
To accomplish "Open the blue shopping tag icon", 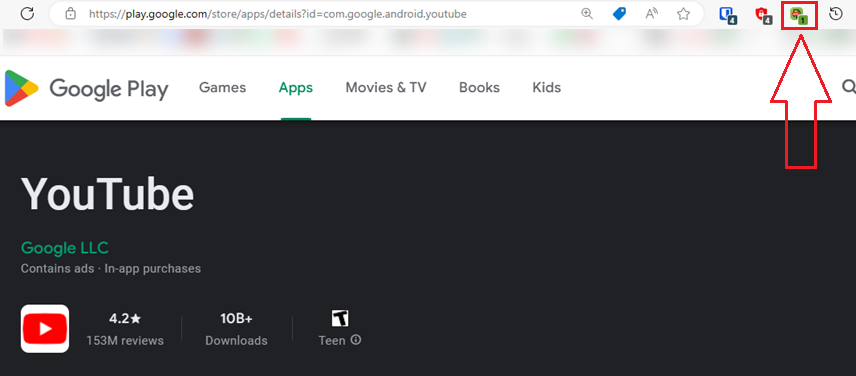I will (619, 14).
